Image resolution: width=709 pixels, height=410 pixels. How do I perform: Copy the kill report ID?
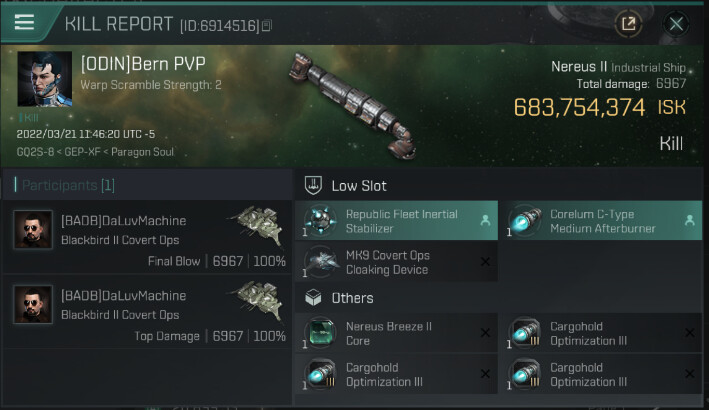click(266, 24)
